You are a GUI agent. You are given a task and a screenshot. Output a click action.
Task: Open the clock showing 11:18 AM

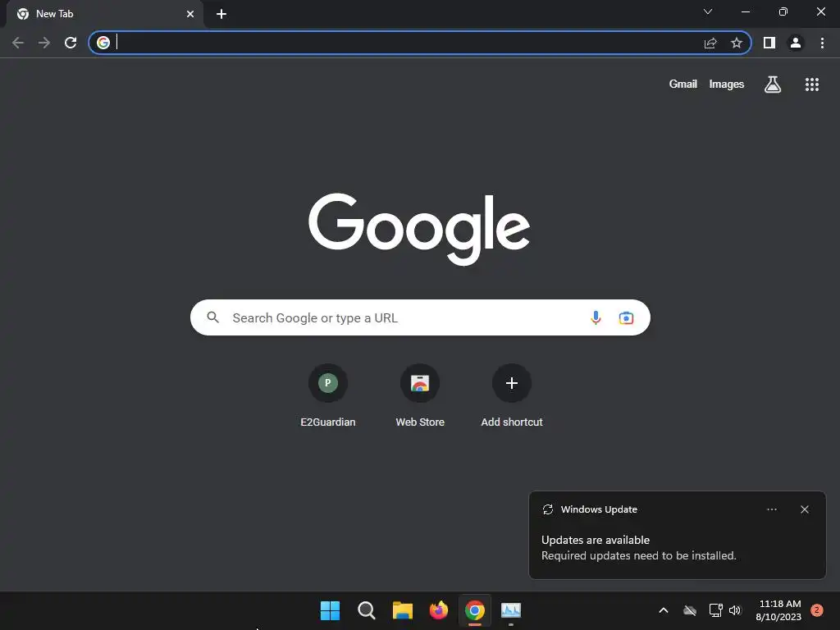click(779, 610)
